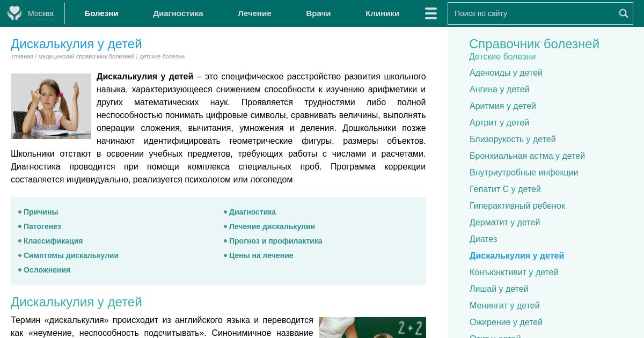Select highlighted Дискалькулия у детей sidebar link
Screen dimensions: 644x338
[517, 255]
